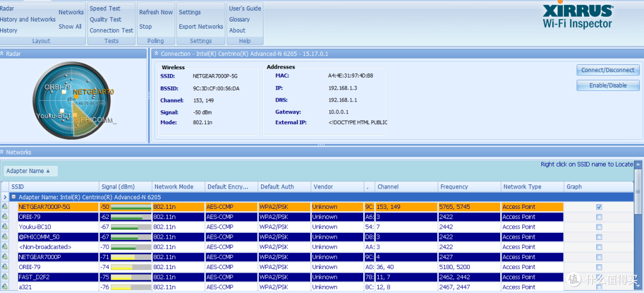Click signal bar of NETGEAR7000P-5G

pyautogui.click(x=131, y=207)
